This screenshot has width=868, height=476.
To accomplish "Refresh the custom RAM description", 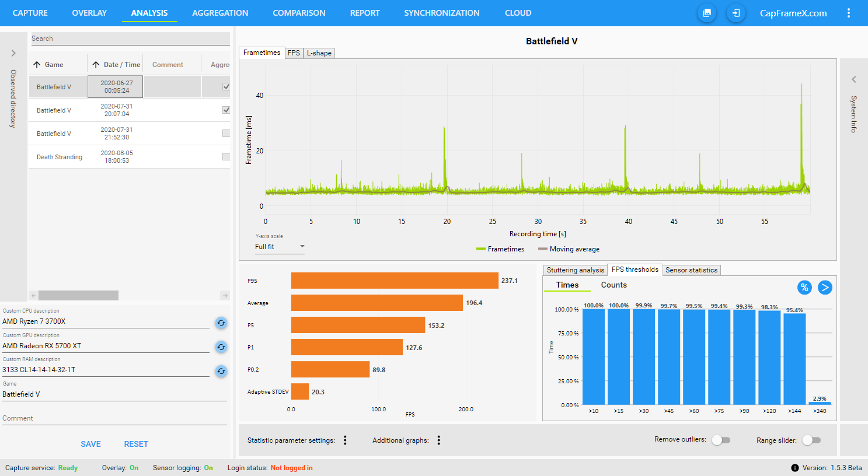I will (x=221, y=371).
